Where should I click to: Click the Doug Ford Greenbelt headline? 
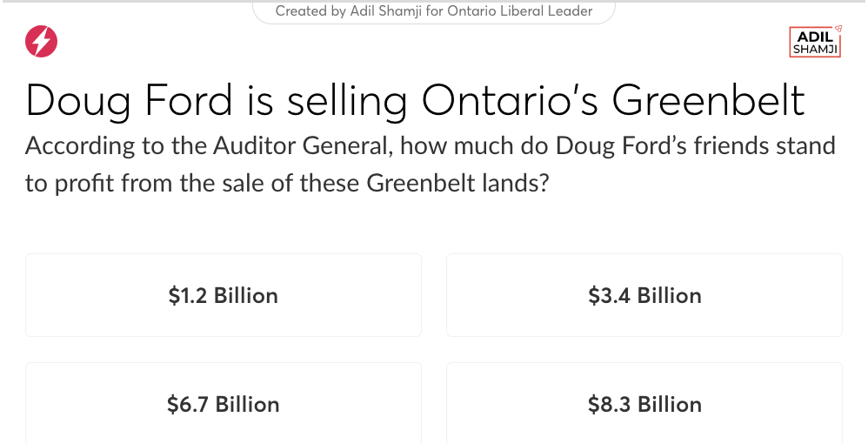click(x=415, y=100)
